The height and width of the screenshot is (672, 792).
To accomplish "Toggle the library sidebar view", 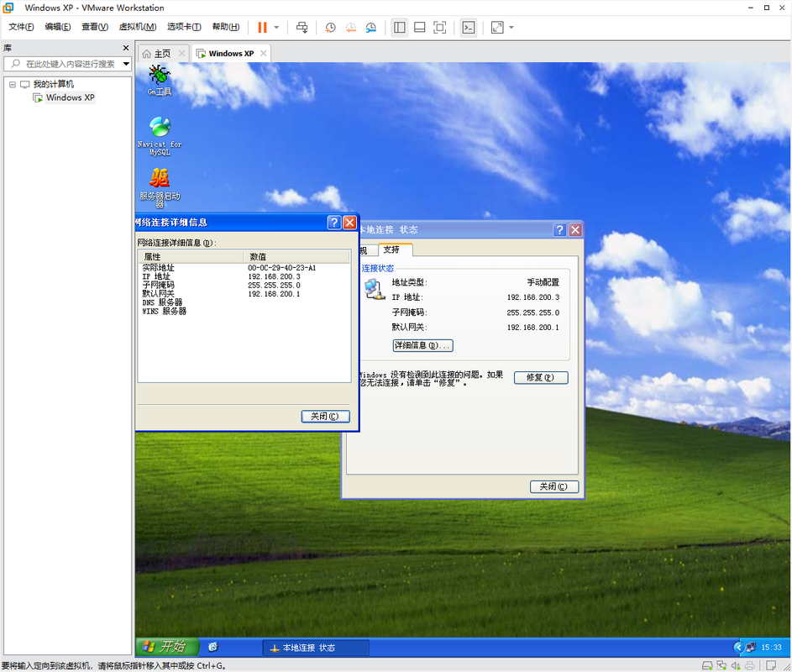I will (400, 27).
